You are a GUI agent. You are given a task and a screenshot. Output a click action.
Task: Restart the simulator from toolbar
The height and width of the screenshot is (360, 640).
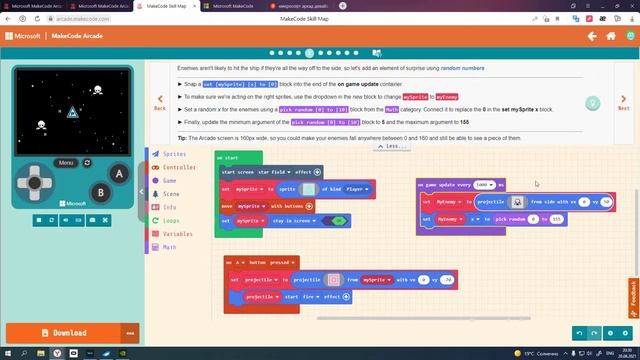(51, 220)
